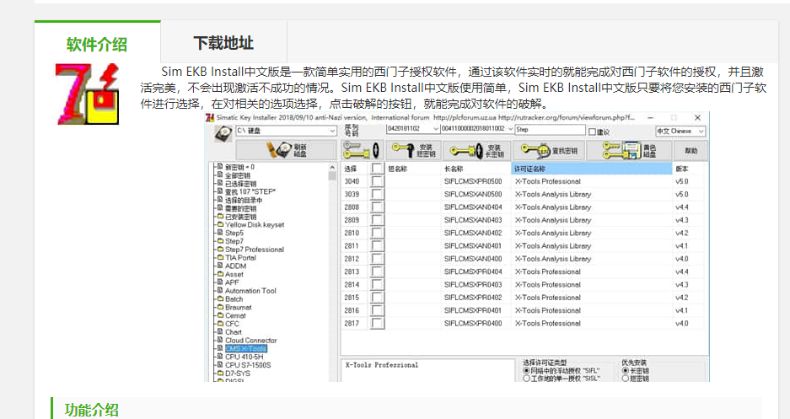Click the folder icon beside D7-SYS
This screenshot has width=790, height=419.
pyautogui.click(x=220, y=373)
